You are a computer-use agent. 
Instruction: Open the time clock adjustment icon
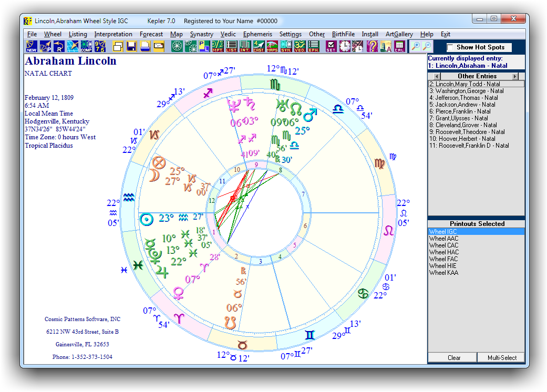tap(346, 47)
